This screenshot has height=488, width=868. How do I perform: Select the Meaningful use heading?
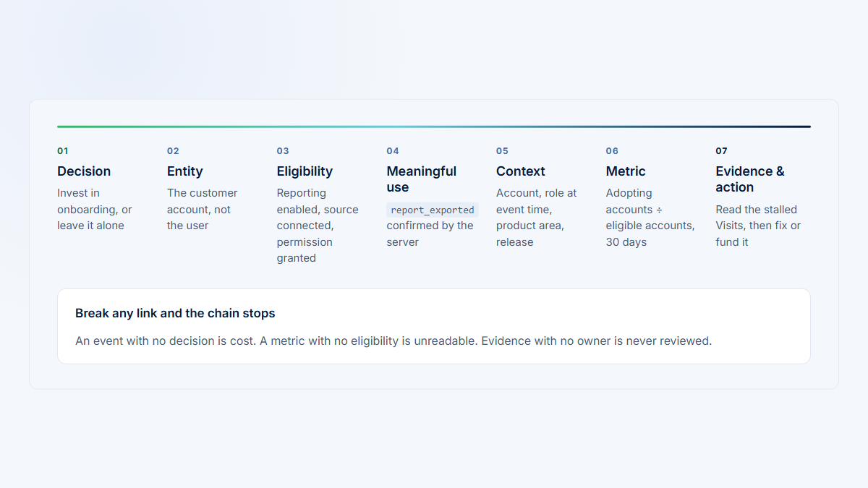click(x=422, y=179)
